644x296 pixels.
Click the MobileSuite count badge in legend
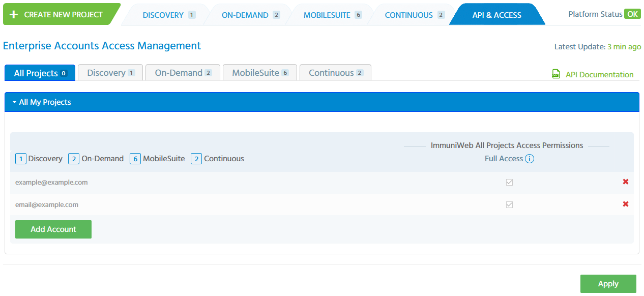135,159
